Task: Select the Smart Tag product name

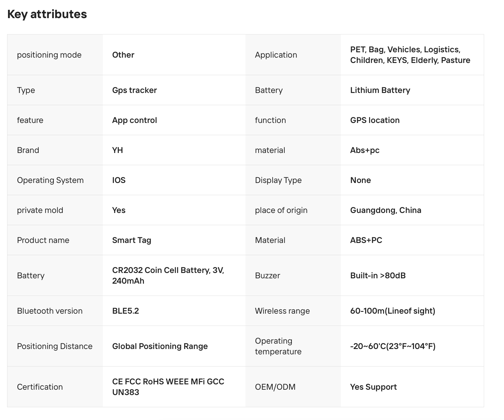Action: pos(131,240)
